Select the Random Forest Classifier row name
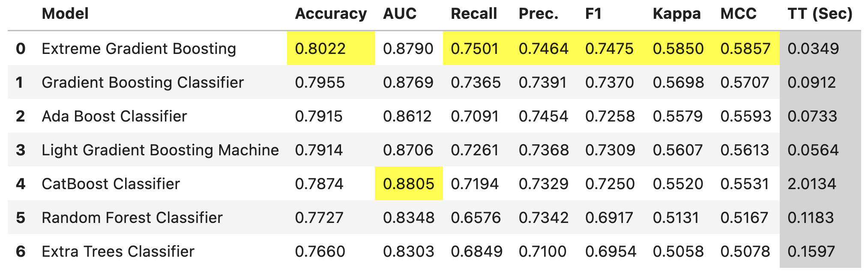The image size is (868, 273). 132,218
